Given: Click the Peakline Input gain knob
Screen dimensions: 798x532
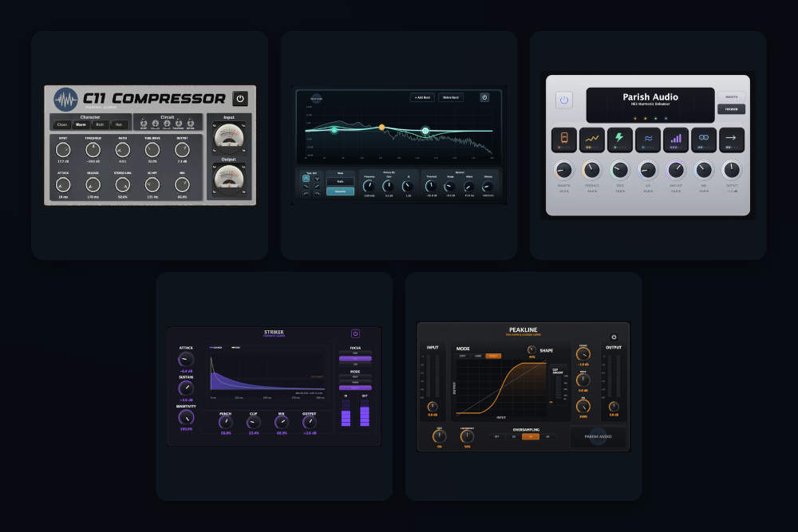Looking at the screenshot, I should pos(433,406).
